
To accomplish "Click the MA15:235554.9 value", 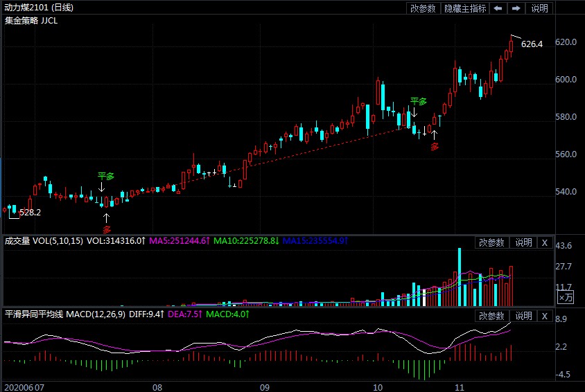I will coord(315,241).
